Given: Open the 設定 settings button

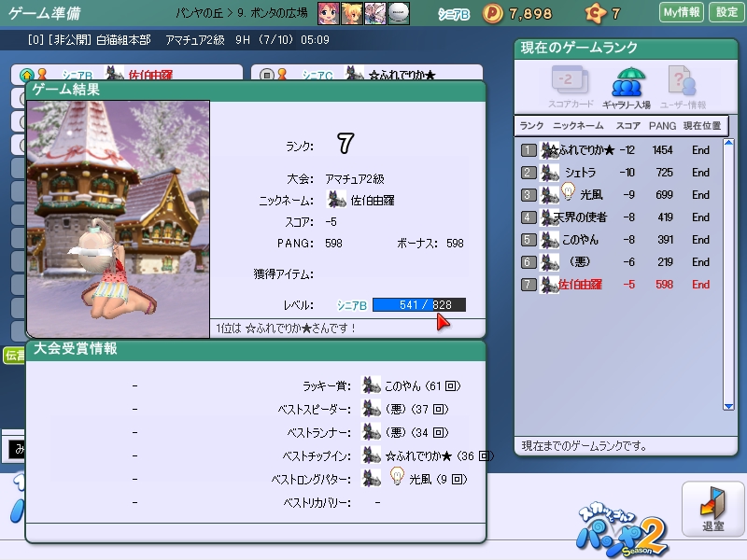Looking at the screenshot, I should pos(726,12).
